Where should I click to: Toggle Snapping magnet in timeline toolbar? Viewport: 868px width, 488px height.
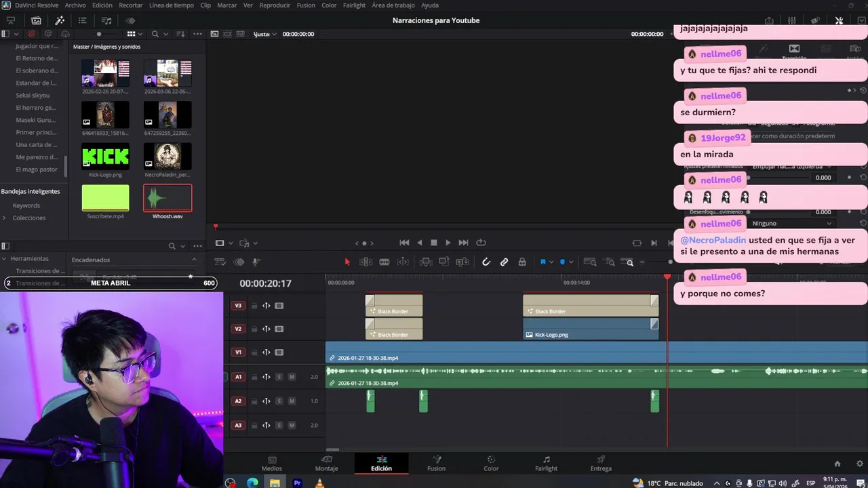pyautogui.click(x=486, y=262)
